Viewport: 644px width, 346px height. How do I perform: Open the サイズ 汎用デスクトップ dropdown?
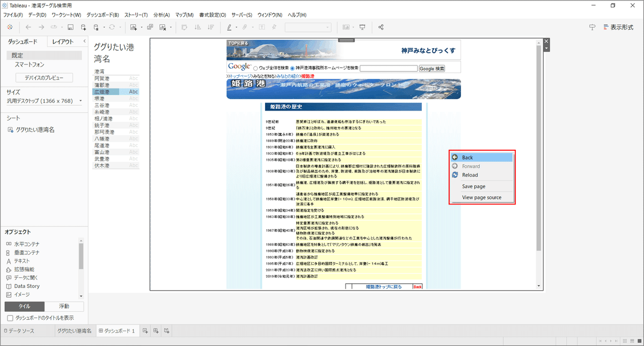[44, 100]
